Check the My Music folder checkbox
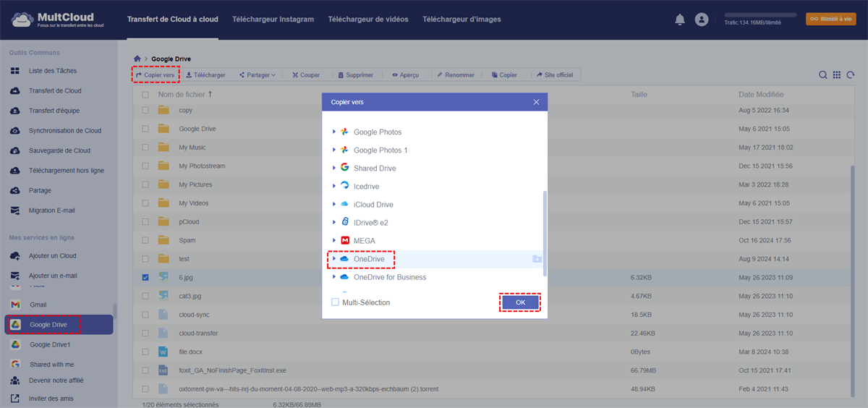This screenshot has height=408, width=868. coord(145,148)
